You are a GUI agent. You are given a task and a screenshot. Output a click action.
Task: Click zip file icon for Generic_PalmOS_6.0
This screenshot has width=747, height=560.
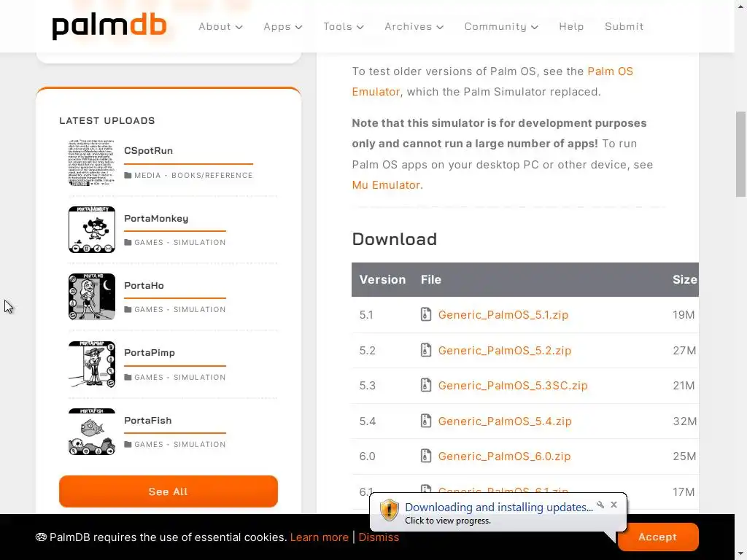pyautogui.click(x=426, y=456)
